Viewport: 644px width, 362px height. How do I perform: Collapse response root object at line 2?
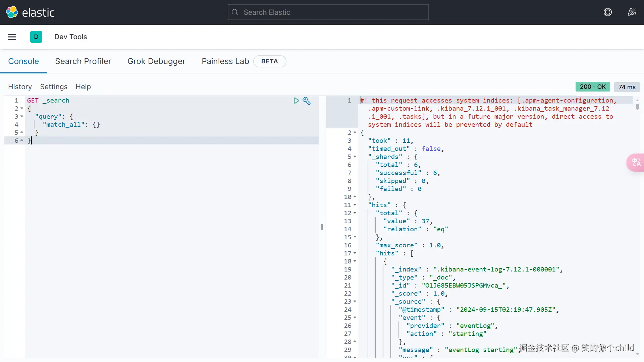point(355,133)
